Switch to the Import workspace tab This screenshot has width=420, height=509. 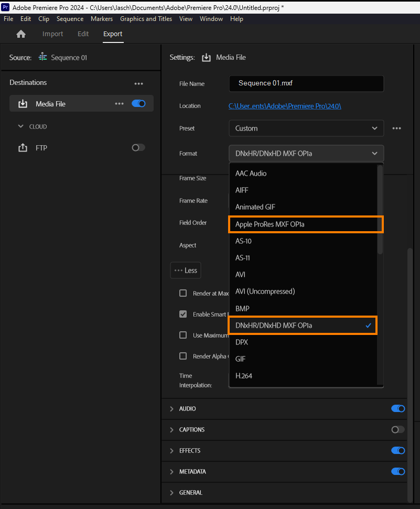click(52, 34)
